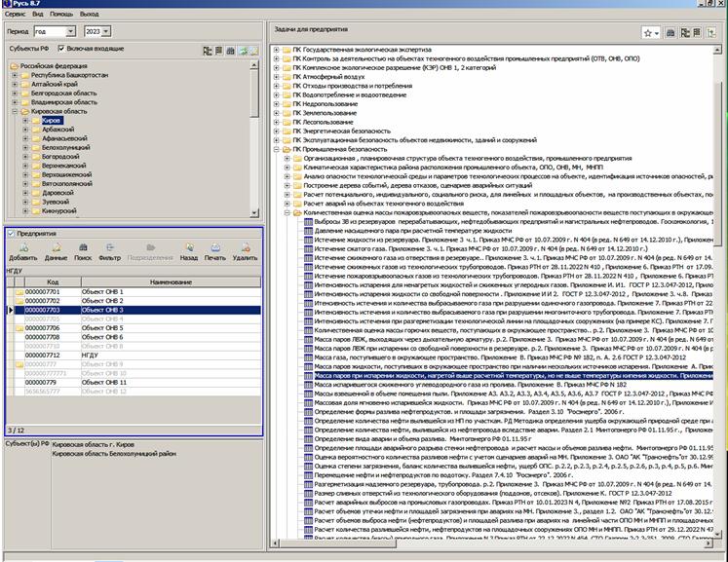Expand the Республика Башкортостан tree node

(14, 74)
